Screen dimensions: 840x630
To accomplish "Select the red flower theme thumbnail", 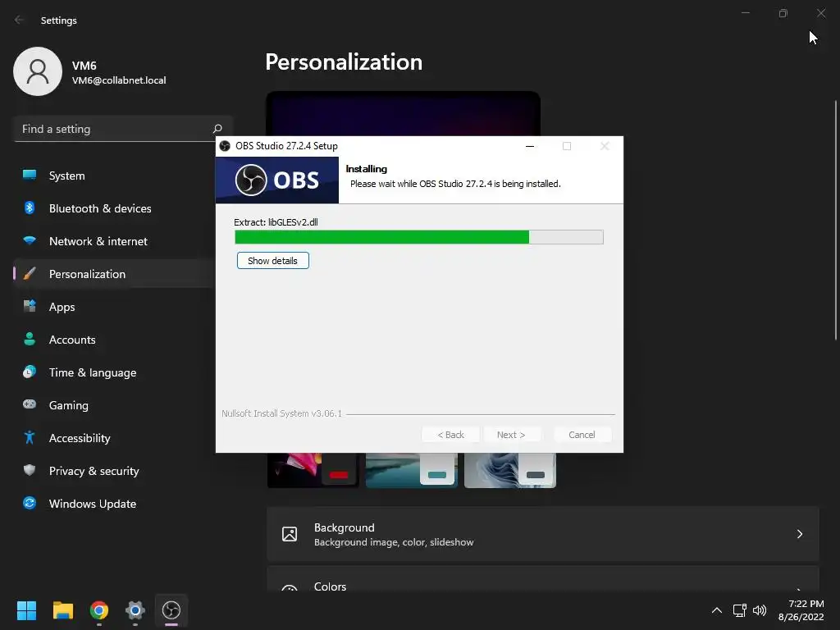I will click(x=313, y=470).
